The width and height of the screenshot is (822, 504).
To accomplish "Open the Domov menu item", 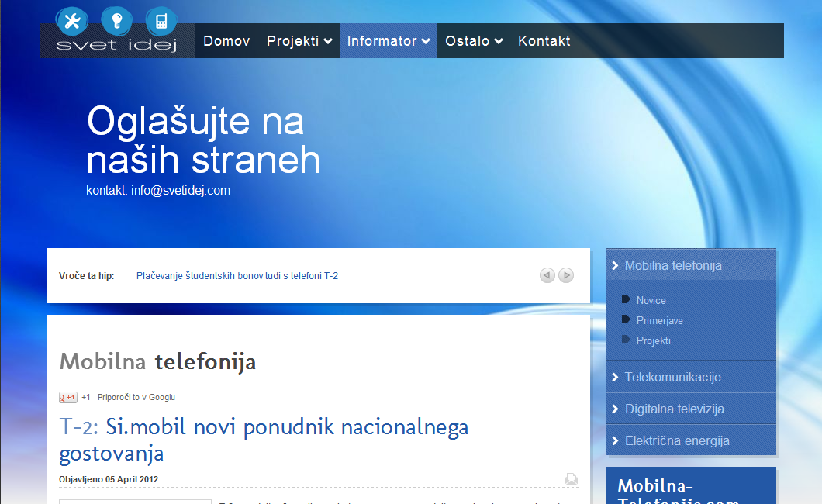I will pos(226,41).
